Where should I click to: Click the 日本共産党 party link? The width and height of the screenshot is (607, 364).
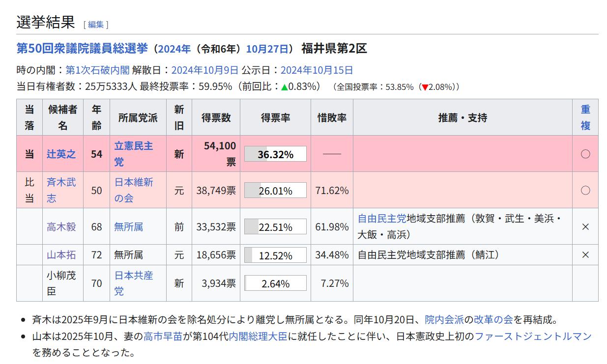[x=133, y=283]
